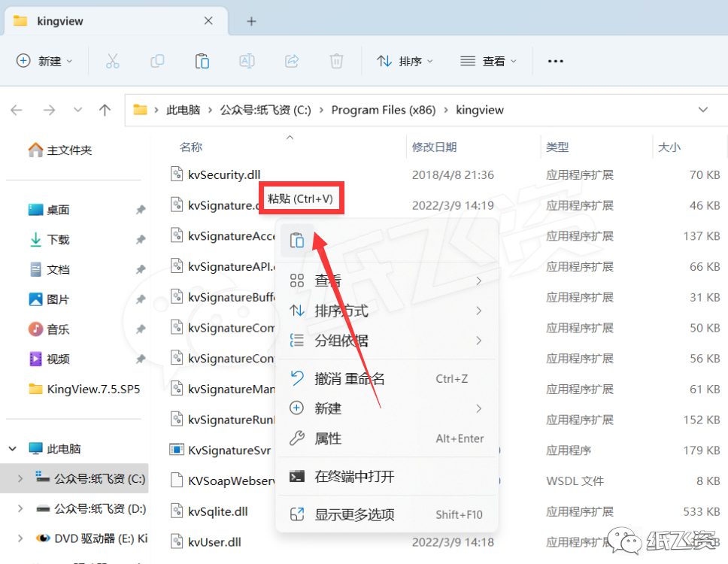Click the back navigation arrow

click(x=17, y=110)
